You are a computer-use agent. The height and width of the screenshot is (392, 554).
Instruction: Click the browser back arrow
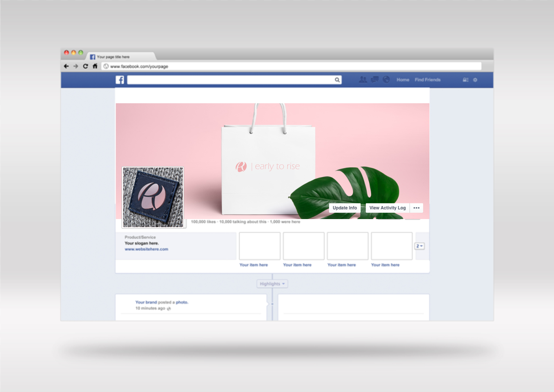(66, 66)
